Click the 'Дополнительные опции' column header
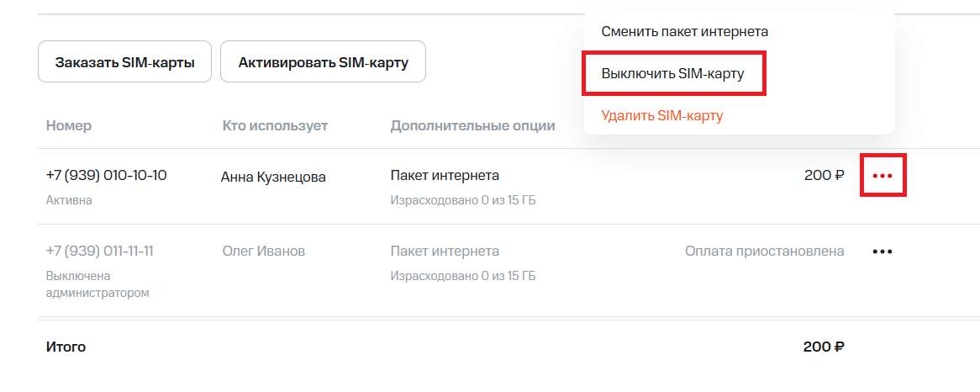Viewport: 980px width, 392px height. tap(472, 125)
